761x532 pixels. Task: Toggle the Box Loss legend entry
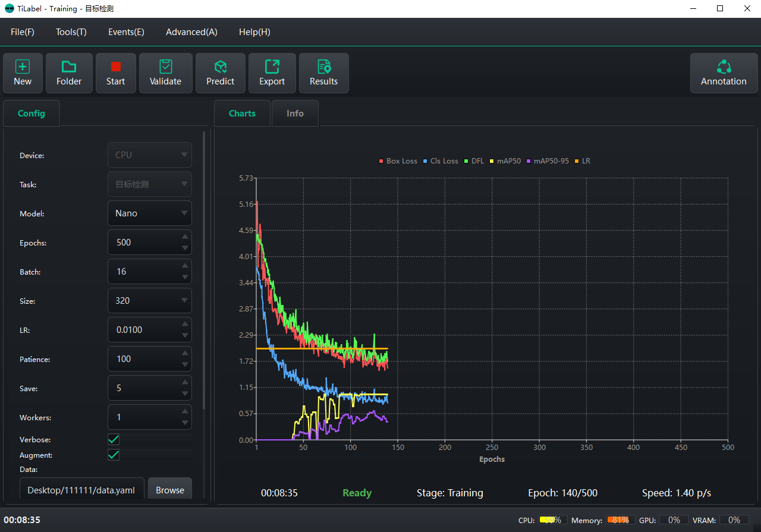coord(397,160)
